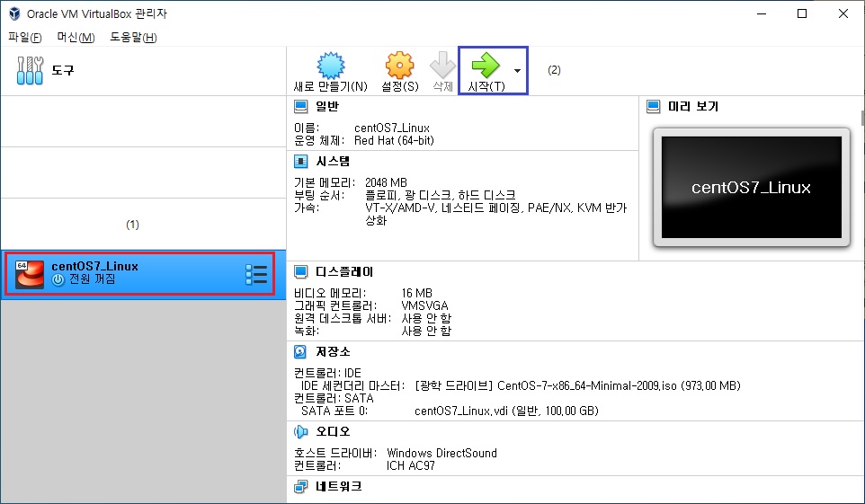Start the VM with green arrow

[486, 65]
